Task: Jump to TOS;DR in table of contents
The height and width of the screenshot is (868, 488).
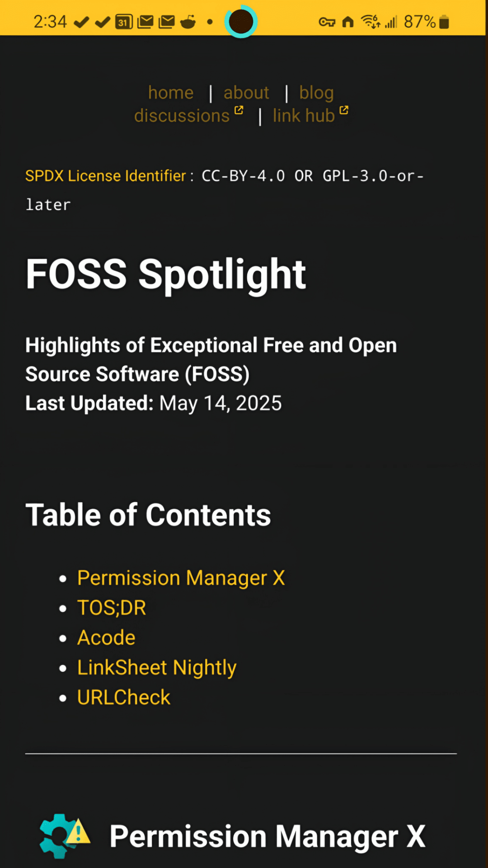Action: [x=112, y=608]
